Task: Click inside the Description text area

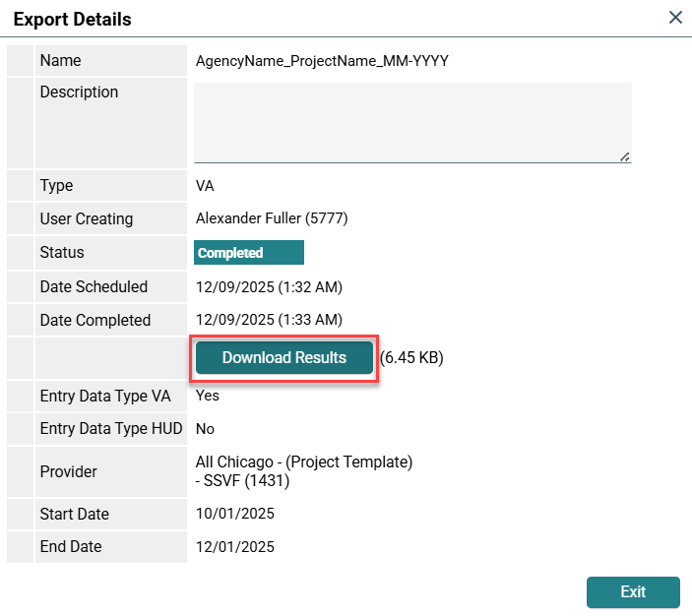Action: (x=411, y=121)
